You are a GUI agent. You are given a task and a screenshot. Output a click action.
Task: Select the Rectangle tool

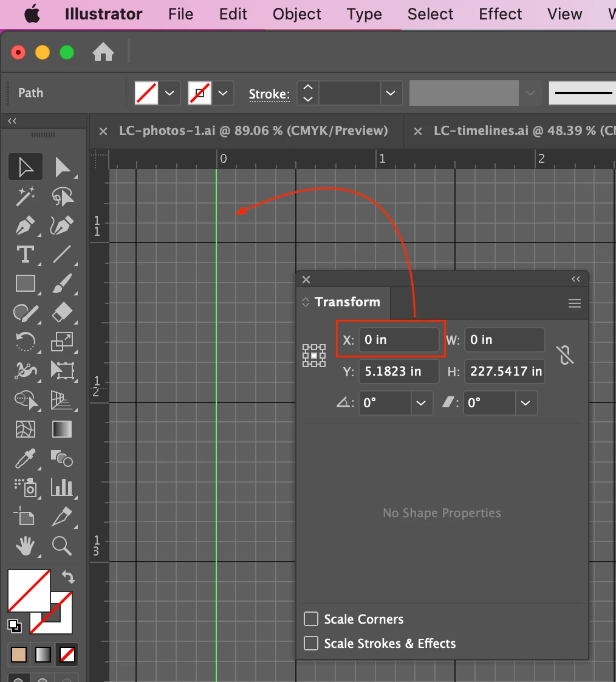26,284
